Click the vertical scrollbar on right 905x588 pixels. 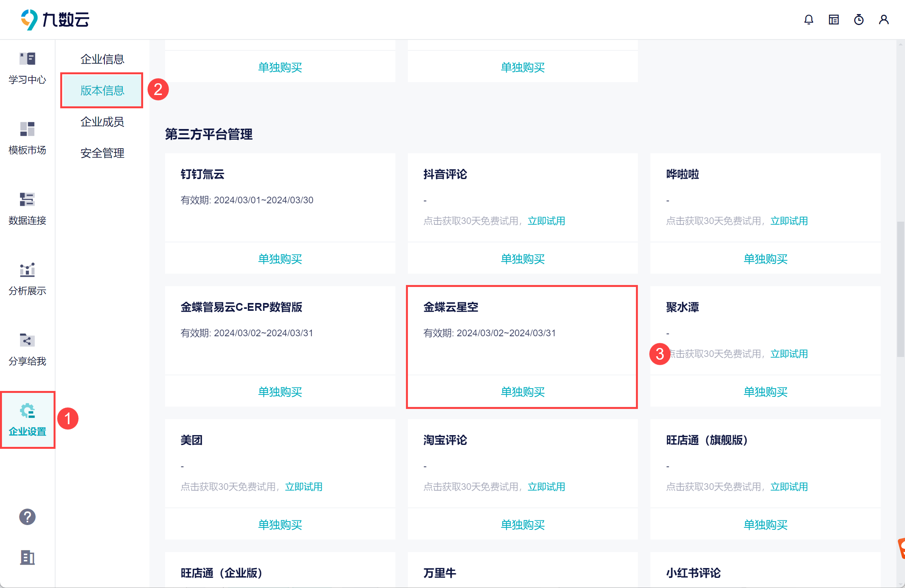coord(900,289)
